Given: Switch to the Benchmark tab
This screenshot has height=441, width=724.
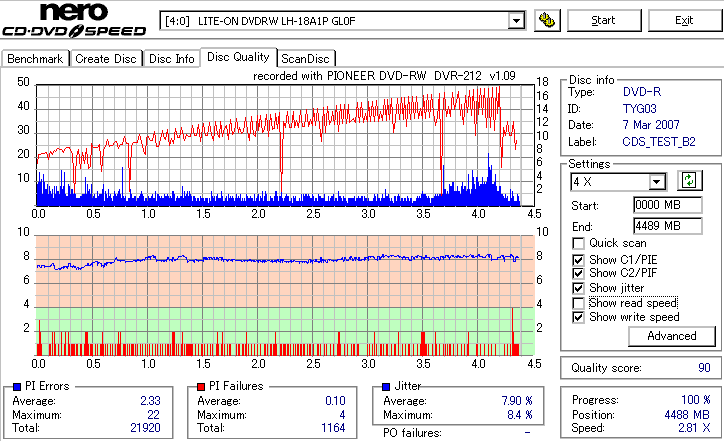Looking at the screenshot, I should tap(35, 59).
